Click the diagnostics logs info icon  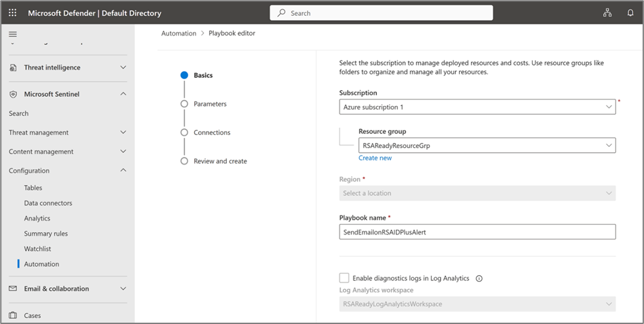[479, 279]
